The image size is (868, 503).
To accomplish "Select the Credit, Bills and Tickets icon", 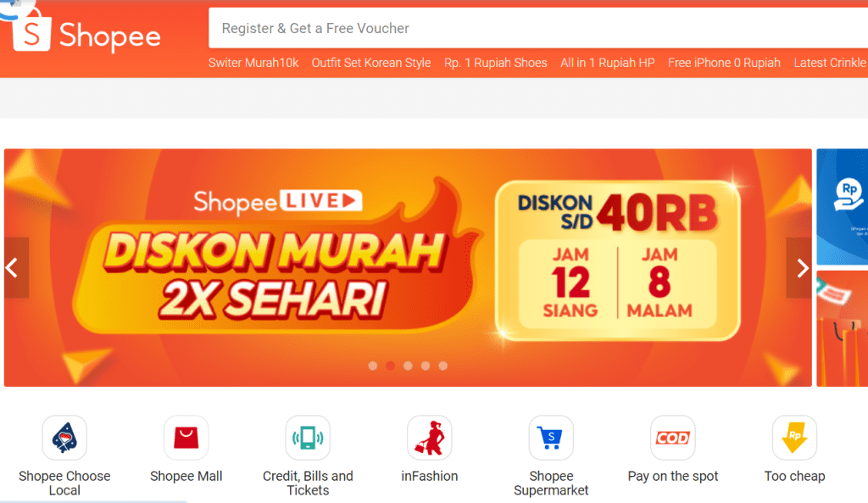I will pos(308,438).
